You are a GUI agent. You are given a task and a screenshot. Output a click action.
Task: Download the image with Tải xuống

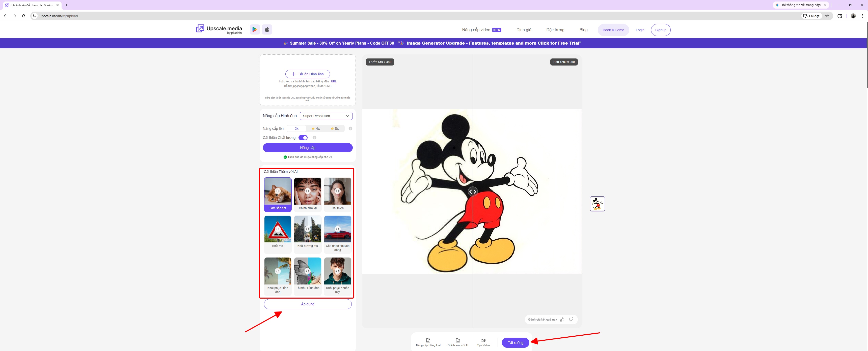[516, 343]
